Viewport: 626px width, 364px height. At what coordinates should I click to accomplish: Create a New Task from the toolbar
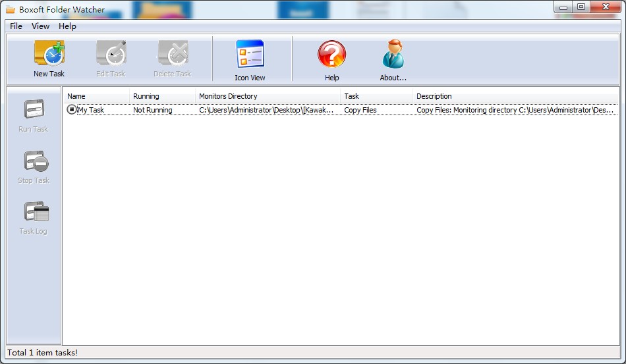click(49, 59)
